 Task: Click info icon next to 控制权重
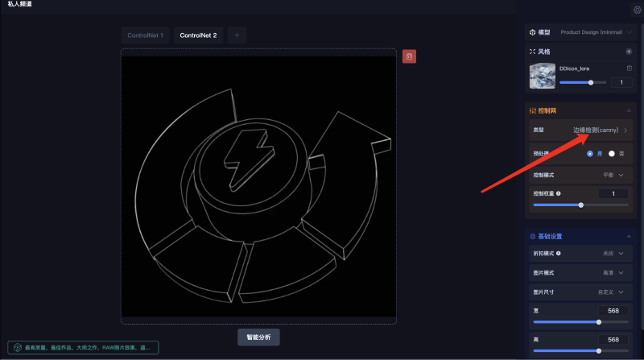click(559, 193)
